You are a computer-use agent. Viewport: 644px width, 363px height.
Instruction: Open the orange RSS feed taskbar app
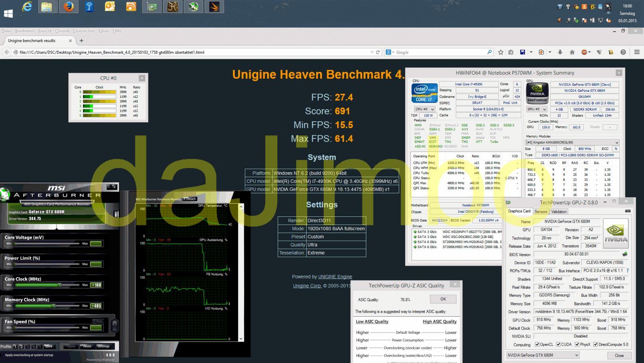point(131,6)
